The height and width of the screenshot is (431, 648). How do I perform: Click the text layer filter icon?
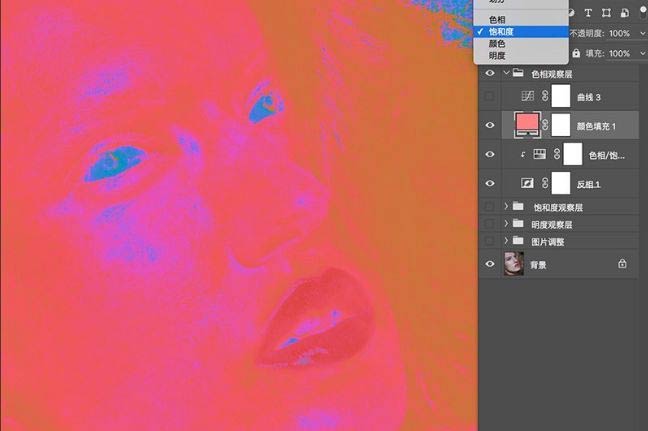(x=587, y=13)
